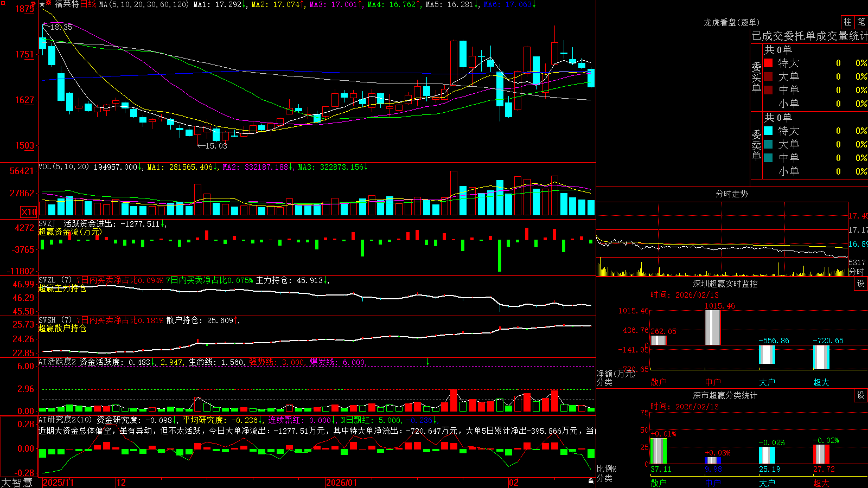This screenshot has height=488, width=868.
Task: Click the 2025/11 date marker on the timeline
Action: tap(58, 483)
